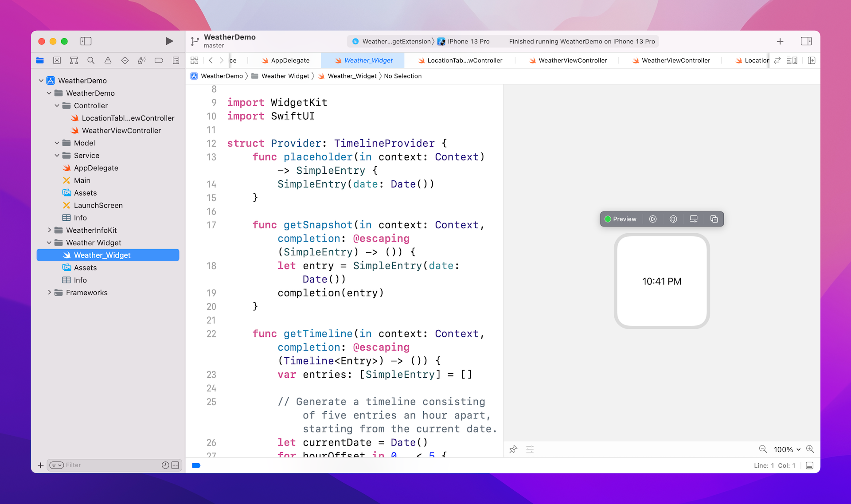
Task: Select the iPhone 13 Pro run destination
Action: [468, 41]
